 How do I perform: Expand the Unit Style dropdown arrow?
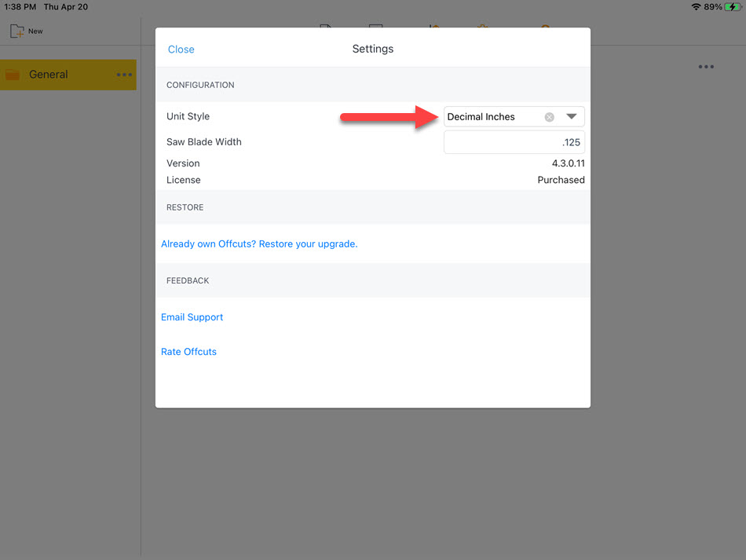click(x=572, y=116)
